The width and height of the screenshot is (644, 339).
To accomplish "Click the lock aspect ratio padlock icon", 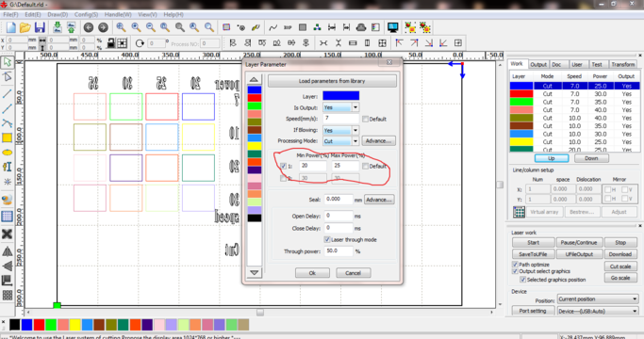I will coord(110,42).
